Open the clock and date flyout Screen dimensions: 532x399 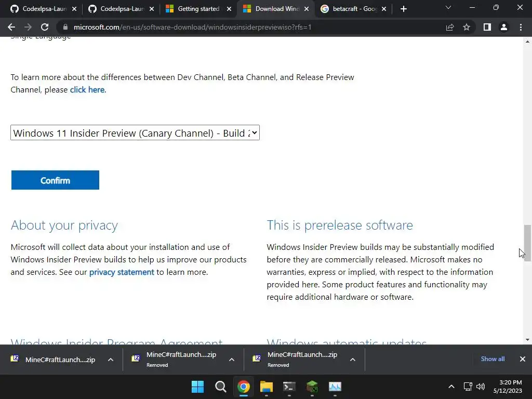[508, 387]
